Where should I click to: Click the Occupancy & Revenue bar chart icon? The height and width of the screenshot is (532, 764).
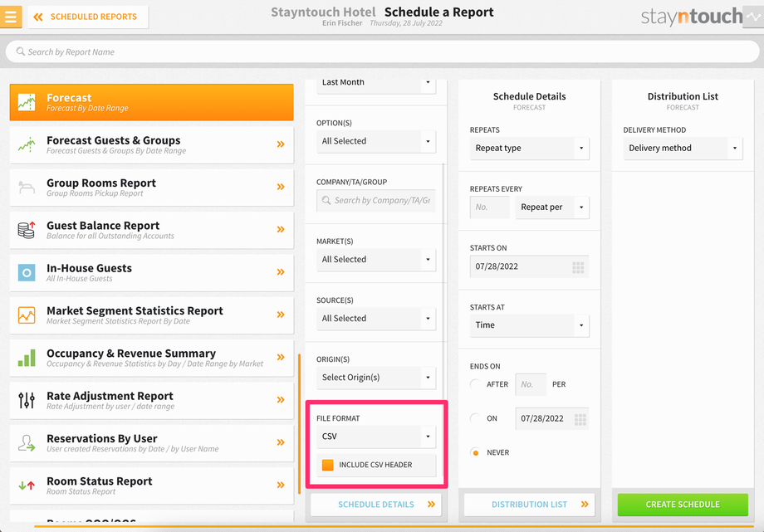(x=27, y=358)
